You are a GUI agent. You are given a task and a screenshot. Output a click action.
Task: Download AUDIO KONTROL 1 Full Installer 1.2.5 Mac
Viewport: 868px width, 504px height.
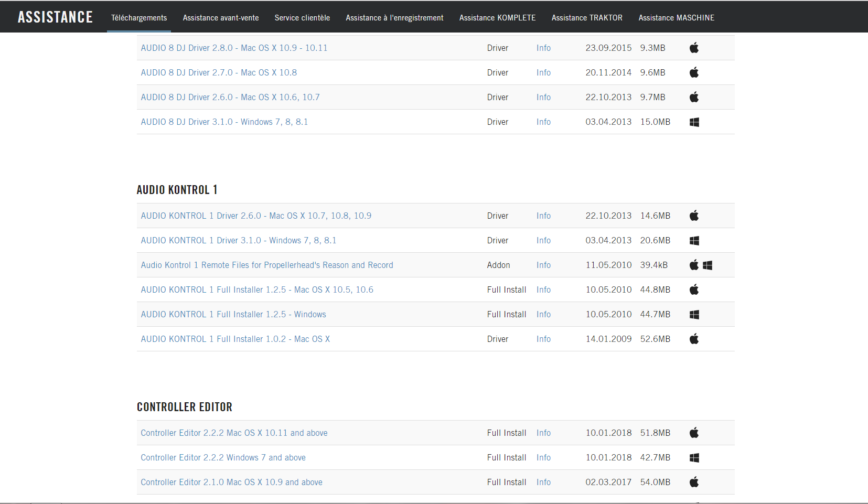[257, 289]
